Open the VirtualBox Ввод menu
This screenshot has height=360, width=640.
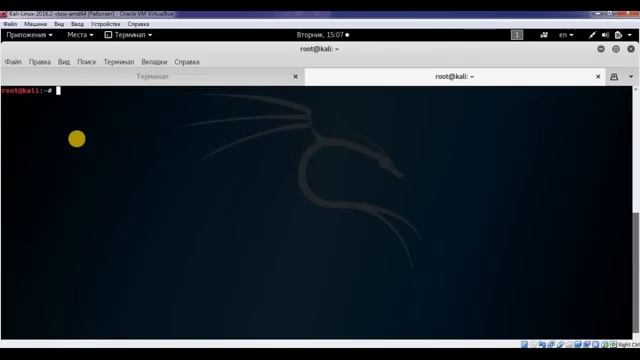coord(77,24)
